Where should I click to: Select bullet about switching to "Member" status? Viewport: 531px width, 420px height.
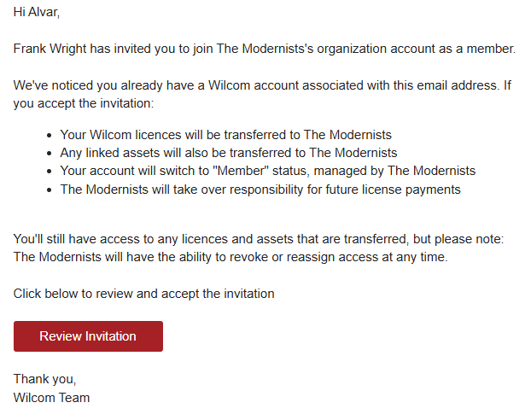(x=268, y=171)
